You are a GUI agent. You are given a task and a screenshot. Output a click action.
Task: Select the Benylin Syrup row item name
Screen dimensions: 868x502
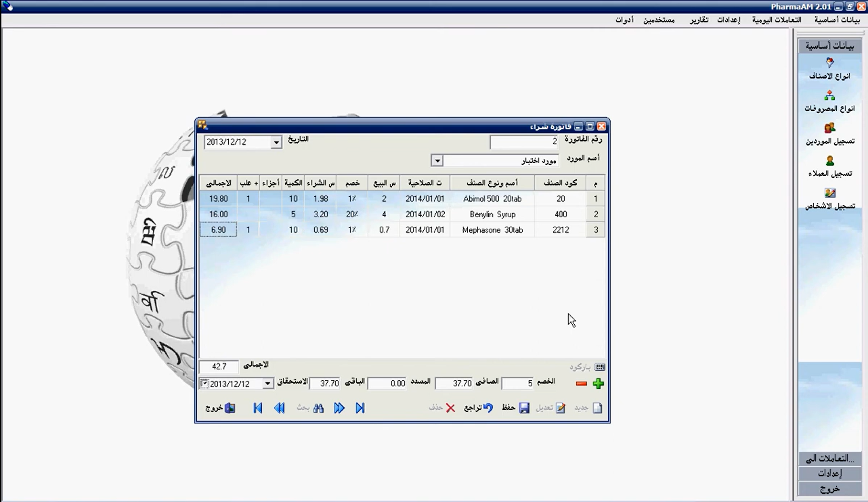tap(492, 214)
